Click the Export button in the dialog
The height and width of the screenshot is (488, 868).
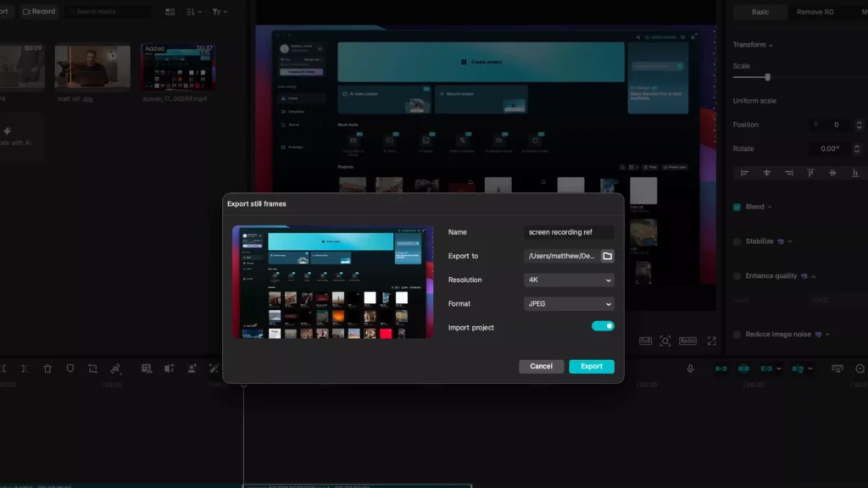[591, 366]
